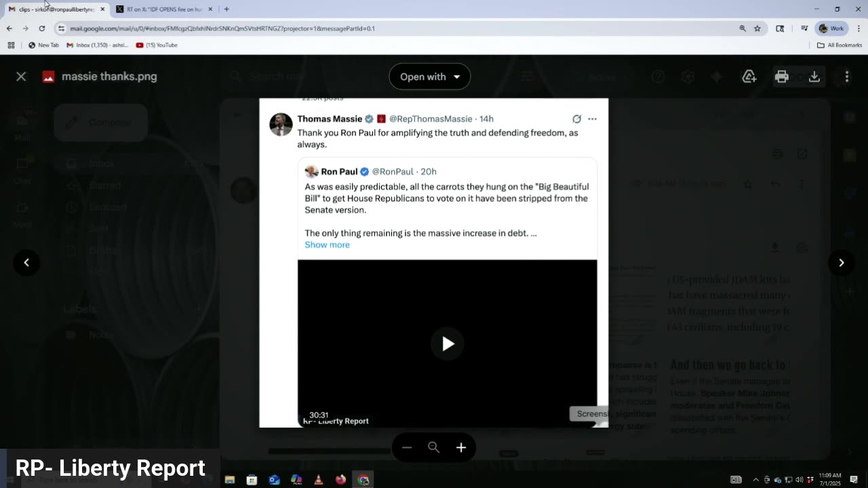Reload the current page
The width and height of the screenshot is (868, 488).
click(x=42, y=28)
